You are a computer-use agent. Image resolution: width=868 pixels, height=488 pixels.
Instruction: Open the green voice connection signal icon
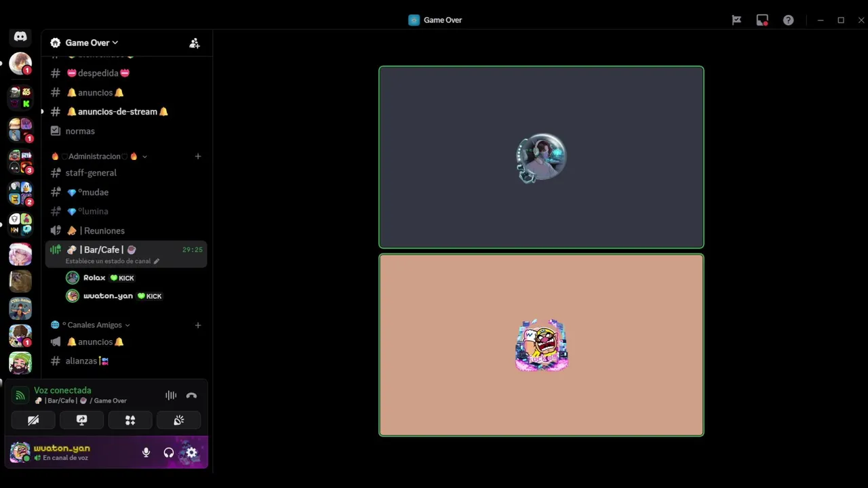[x=20, y=395]
